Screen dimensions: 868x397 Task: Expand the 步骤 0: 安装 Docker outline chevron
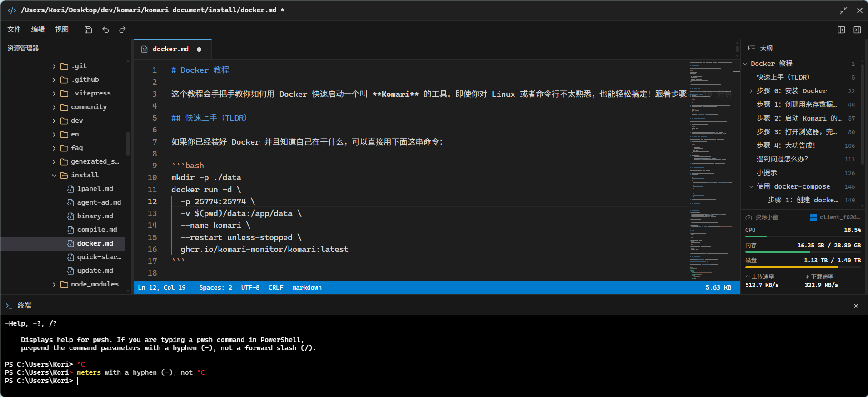(x=751, y=91)
